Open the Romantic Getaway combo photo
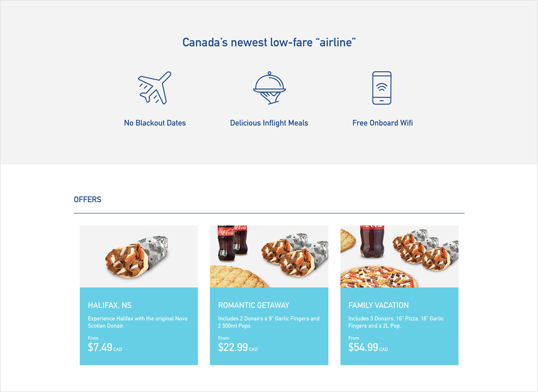Viewport: 538px width, 392px height. tap(269, 256)
